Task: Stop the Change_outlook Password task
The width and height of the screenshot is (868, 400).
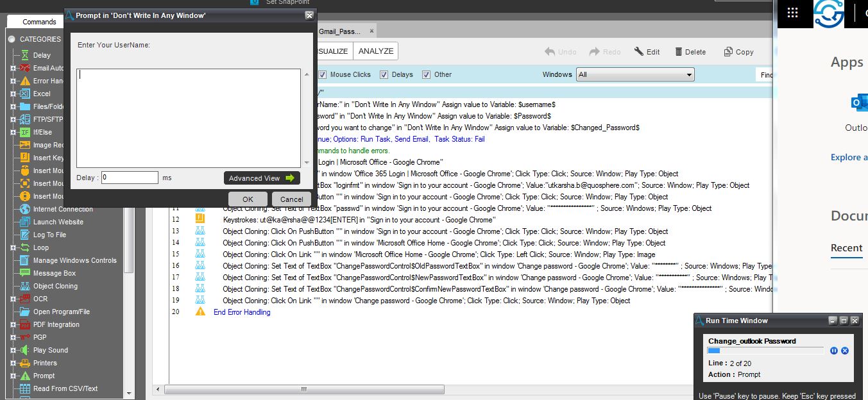Action: click(845, 351)
